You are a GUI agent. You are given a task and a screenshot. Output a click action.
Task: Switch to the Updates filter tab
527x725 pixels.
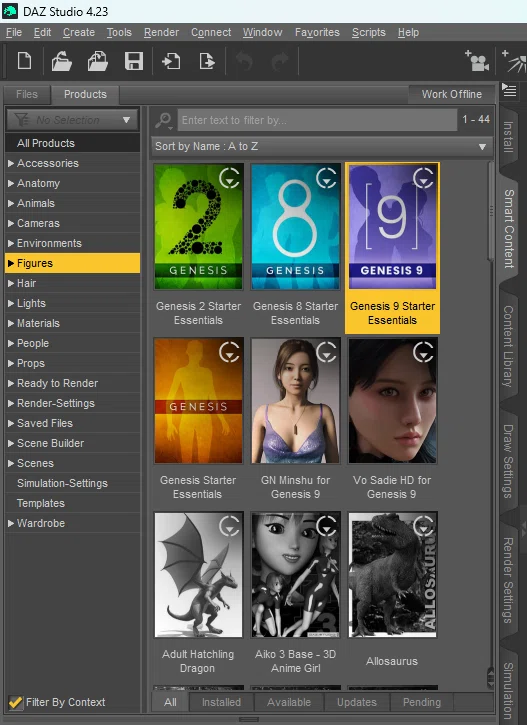tap(356, 702)
